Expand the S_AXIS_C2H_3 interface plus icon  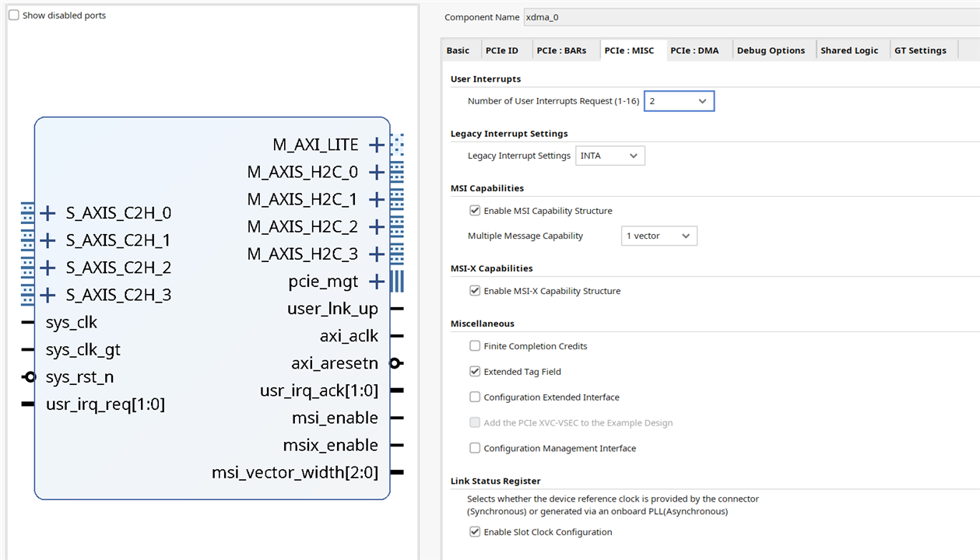(47, 295)
